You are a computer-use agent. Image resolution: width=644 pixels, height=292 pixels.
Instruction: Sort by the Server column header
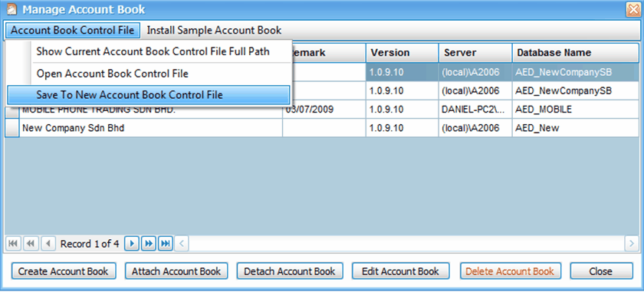pyautogui.click(x=475, y=53)
